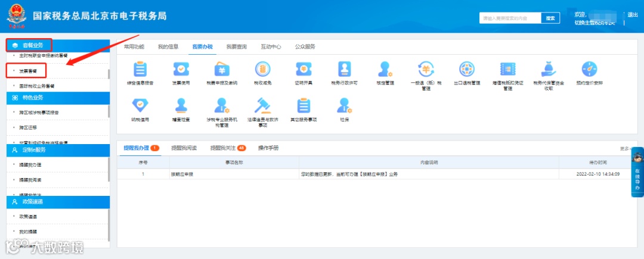This screenshot has width=644, height=259.
Task: Switch to 我的信息 tab
Action: point(168,46)
